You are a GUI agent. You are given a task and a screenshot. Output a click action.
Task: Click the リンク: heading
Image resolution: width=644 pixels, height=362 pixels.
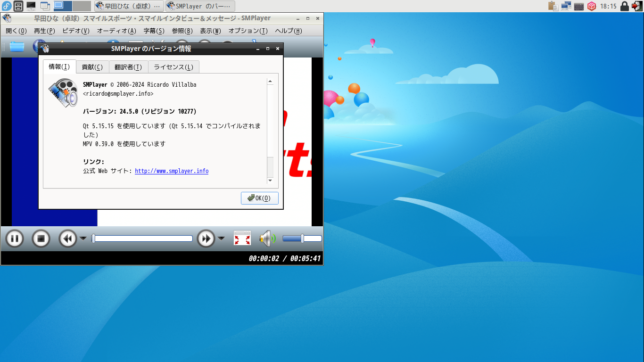[x=93, y=162]
